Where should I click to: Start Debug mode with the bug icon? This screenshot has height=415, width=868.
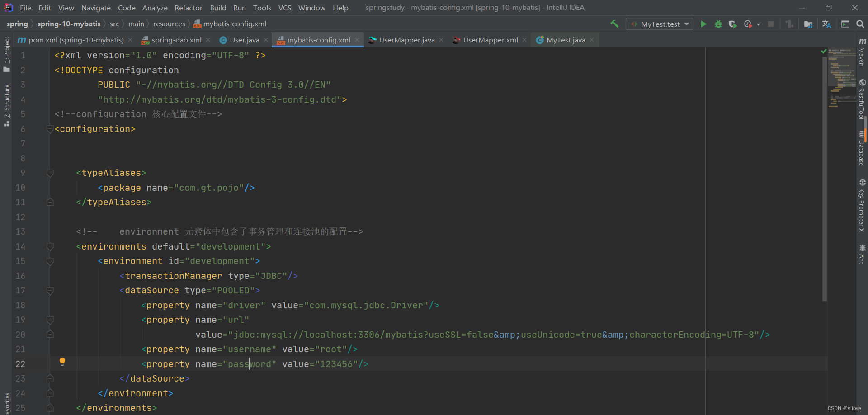point(718,24)
